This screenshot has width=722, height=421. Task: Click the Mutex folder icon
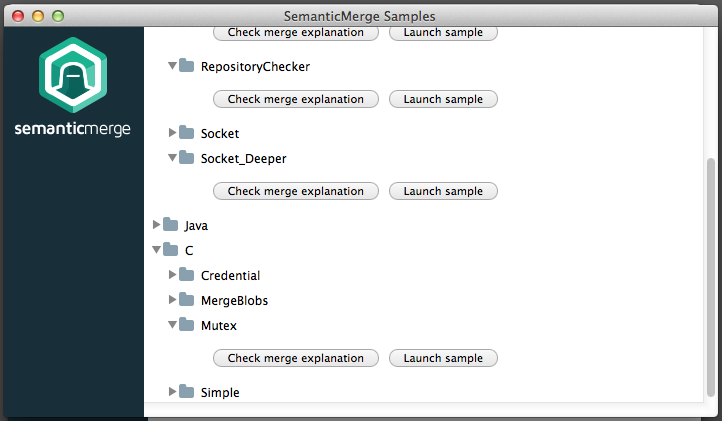point(186,325)
